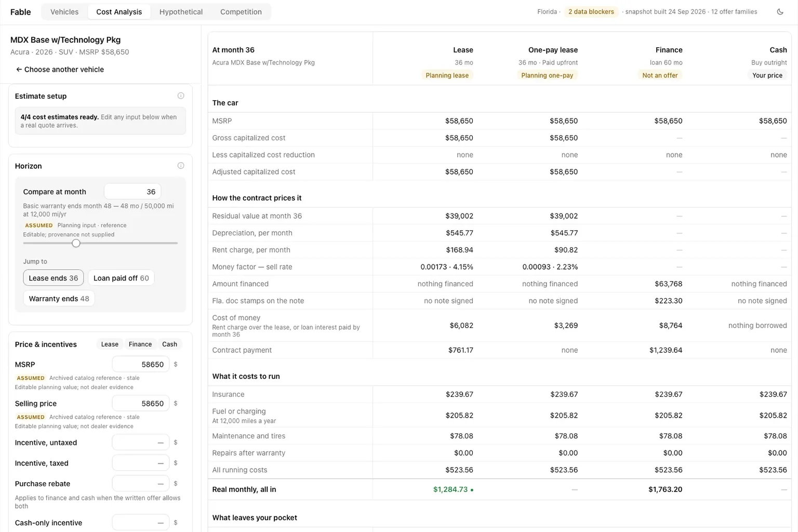Go to the Competition tab
Screen dimensions: 798x532
point(241,11)
